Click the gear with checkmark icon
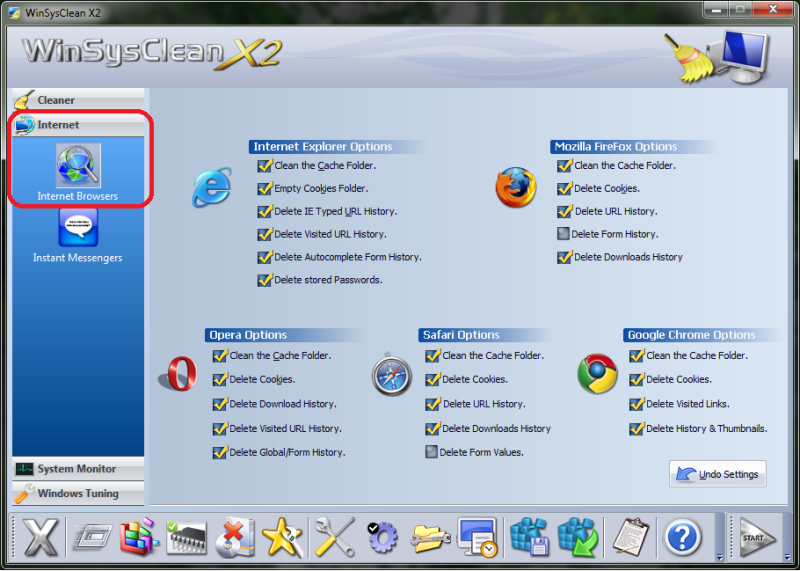The image size is (800, 571). coord(382,537)
